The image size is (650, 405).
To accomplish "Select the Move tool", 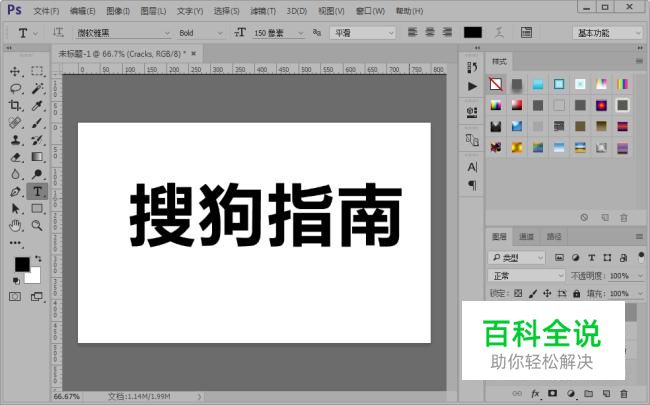I will click(x=15, y=71).
